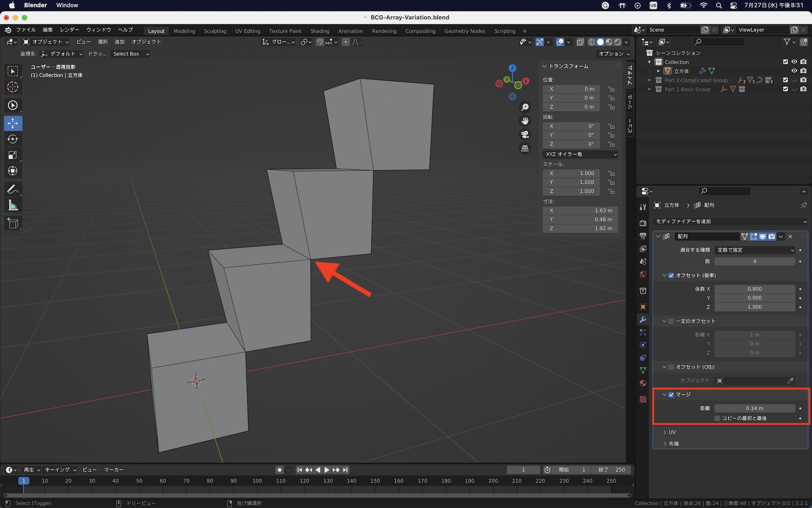Select the Scale tool in the toolbar
Image resolution: width=812 pixels, height=508 pixels.
coord(13,155)
